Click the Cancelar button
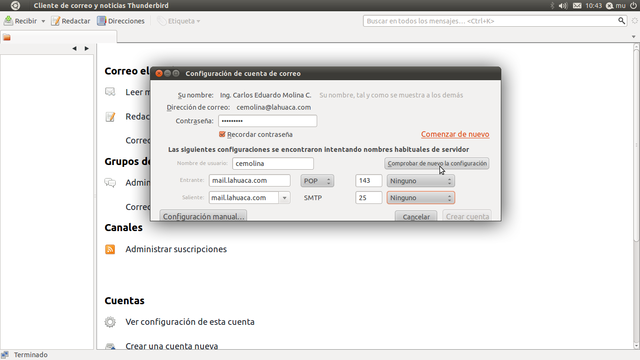The height and width of the screenshot is (360, 640). (x=416, y=216)
